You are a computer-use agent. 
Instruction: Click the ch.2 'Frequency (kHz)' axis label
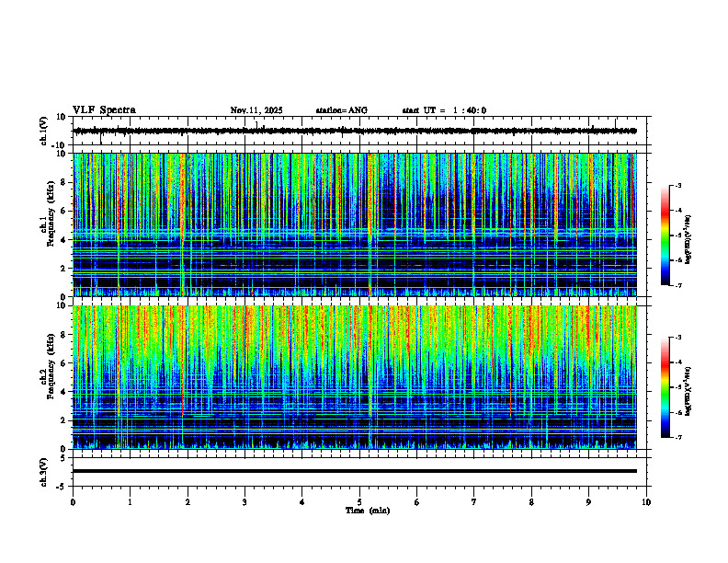pos(52,365)
